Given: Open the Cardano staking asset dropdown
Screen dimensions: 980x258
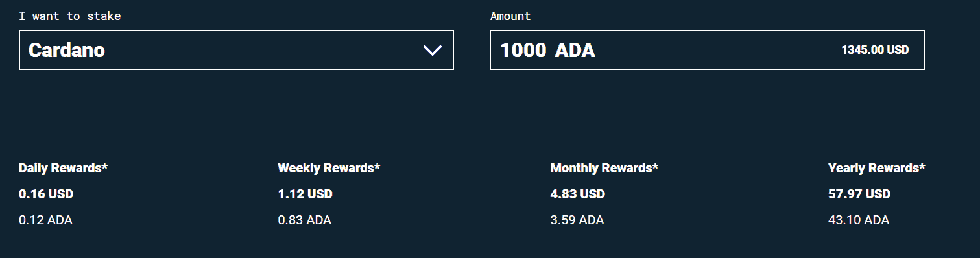Looking at the screenshot, I should point(236,50).
